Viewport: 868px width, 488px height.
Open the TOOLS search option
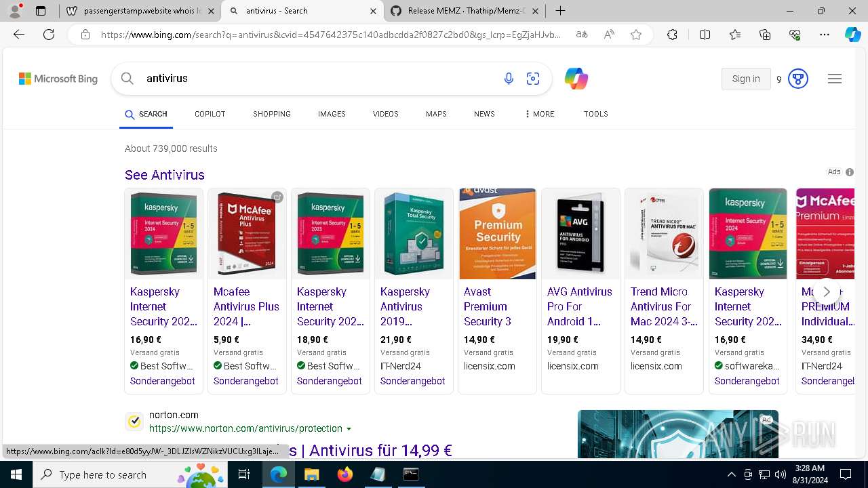[595, 114]
